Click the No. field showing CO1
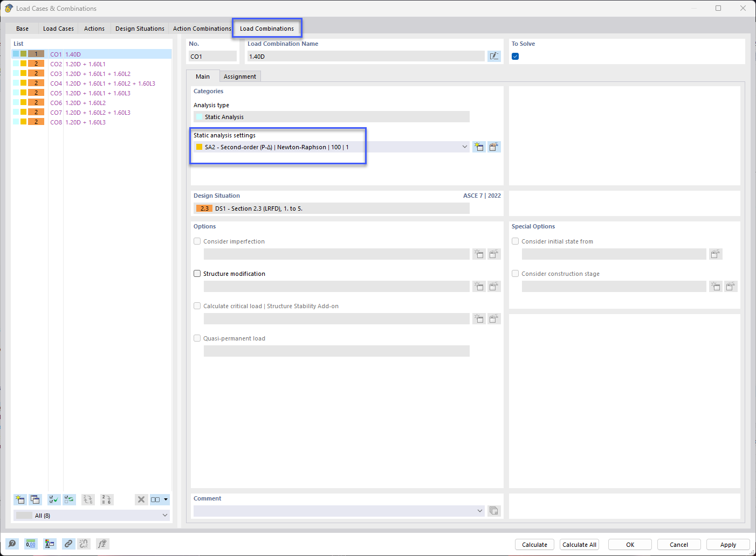 pos(212,56)
